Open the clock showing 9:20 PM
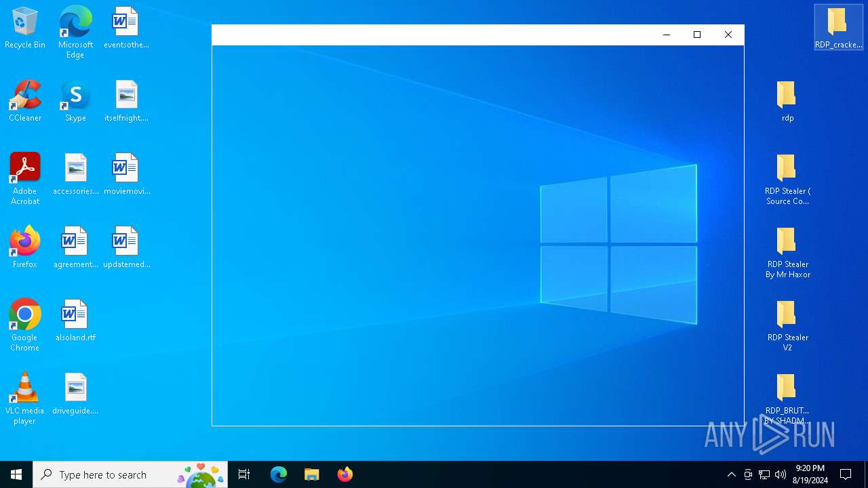Image resolution: width=868 pixels, height=488 pixels. coord(810,474)
